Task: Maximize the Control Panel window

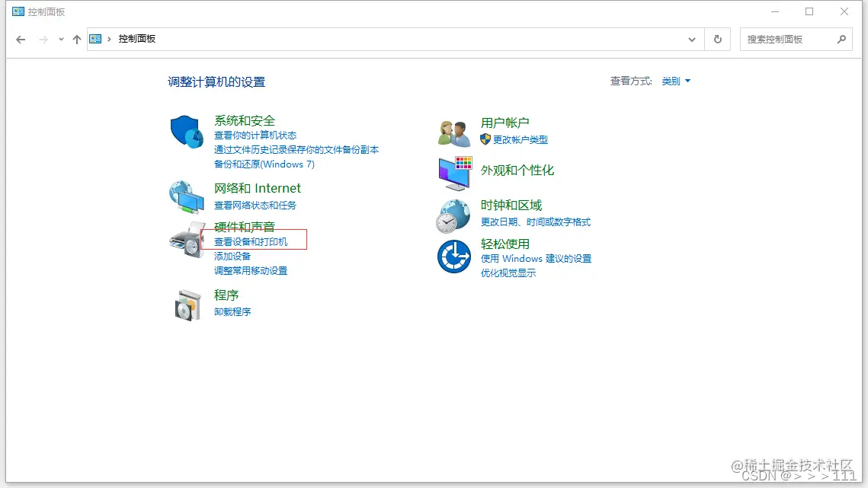Action: 809,11
